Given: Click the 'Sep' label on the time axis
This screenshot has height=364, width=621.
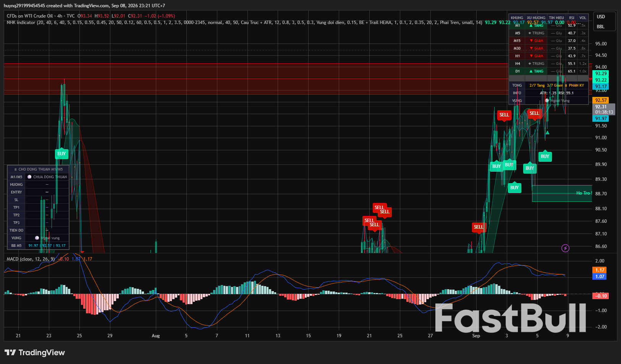Looking at the screenshot, I should pyautogui.click(x=476, y=336).
